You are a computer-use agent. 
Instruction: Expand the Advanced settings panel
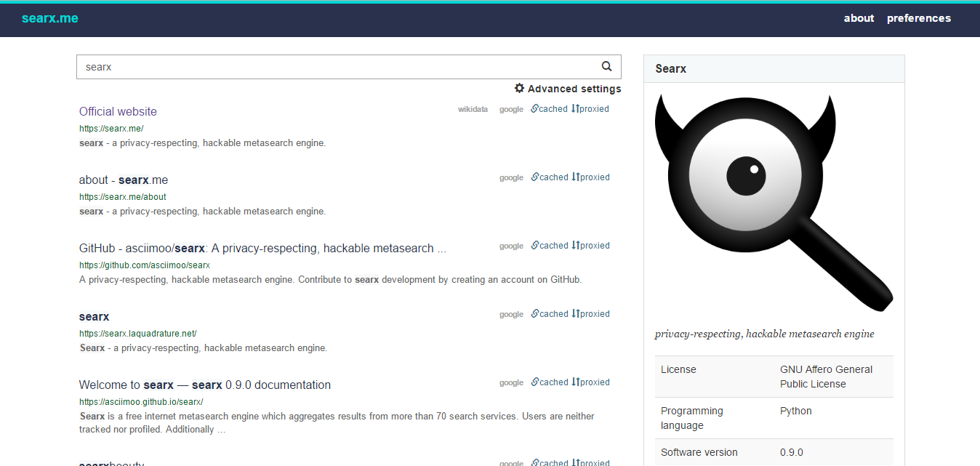click(x=574, y=89)
